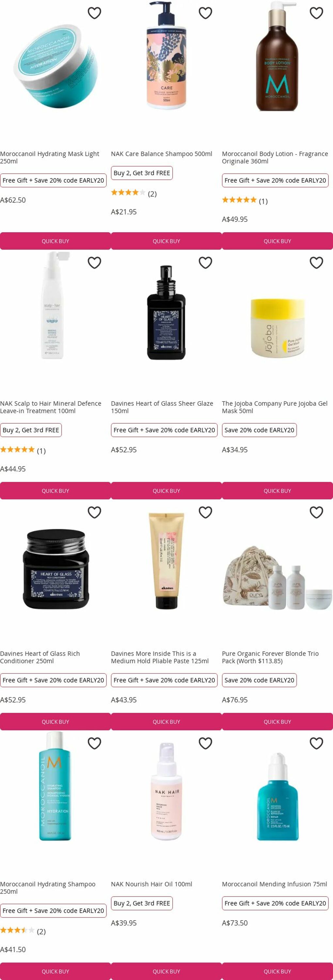
Task: Favorite the NAK Care Balance Shampoo heart
Action: (x=205, y=13)
